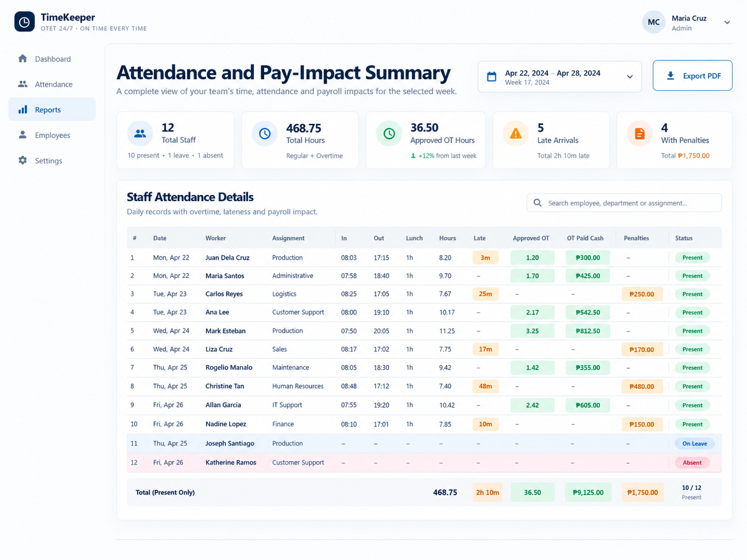Click the search magnifier icon
Viewport: 747px width, 560px height.
click(x=537, y=203)
